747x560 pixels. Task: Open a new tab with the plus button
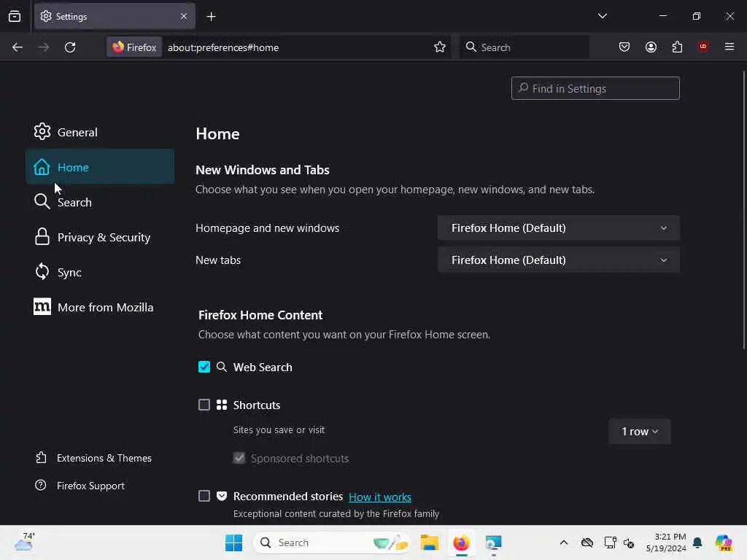point(211,17)
